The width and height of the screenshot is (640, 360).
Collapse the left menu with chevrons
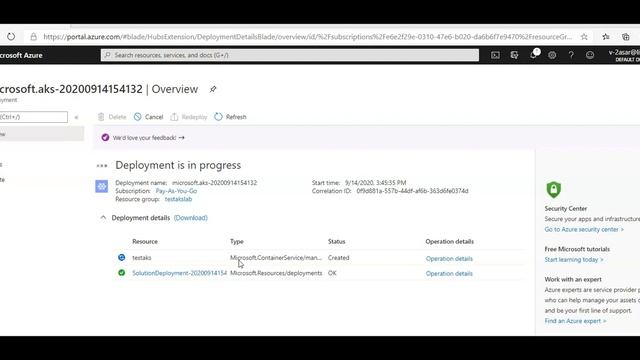click(x=76, y=117)
